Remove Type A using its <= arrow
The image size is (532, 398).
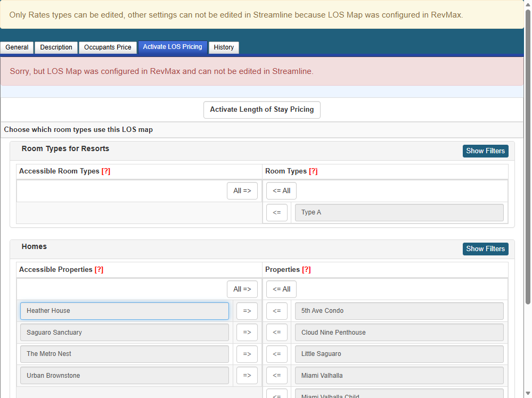click(276, 212)
